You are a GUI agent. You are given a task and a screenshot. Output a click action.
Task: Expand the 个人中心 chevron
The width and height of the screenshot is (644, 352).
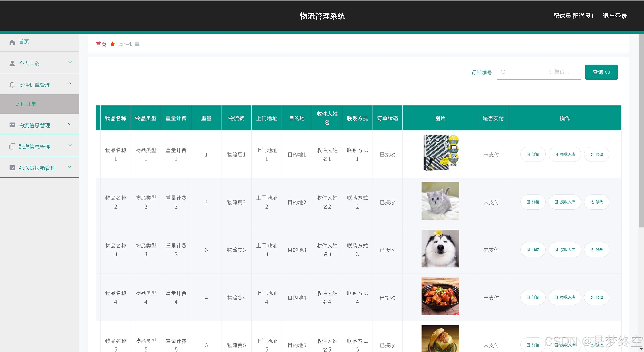coord(70,62)
